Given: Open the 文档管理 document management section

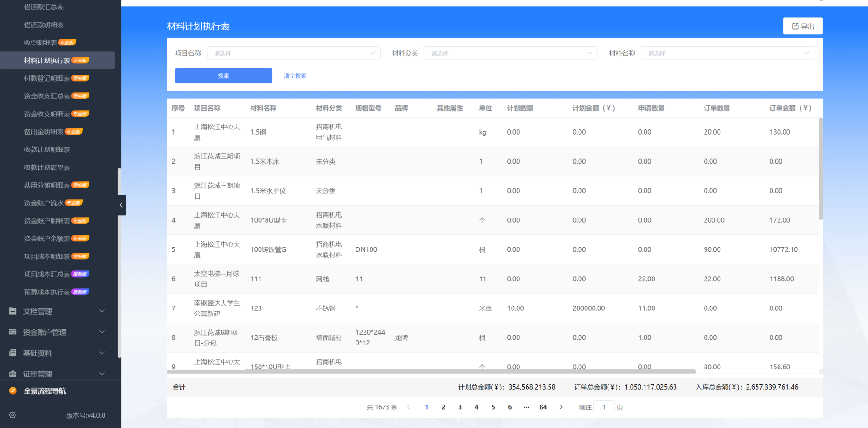Looking at the screenshot, I should pos(39,311).
